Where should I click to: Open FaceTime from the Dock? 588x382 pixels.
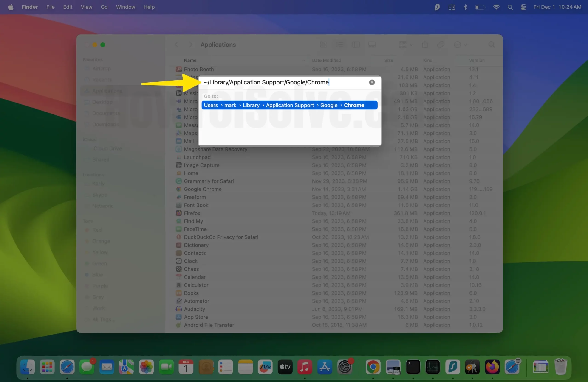166,367
